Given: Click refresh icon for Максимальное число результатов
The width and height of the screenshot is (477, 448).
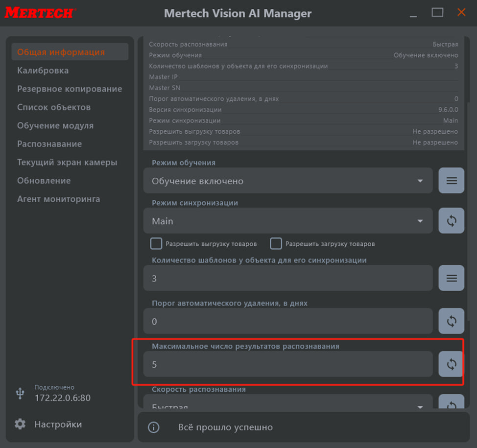Looking at the screenshot, I should coord(451,364).
